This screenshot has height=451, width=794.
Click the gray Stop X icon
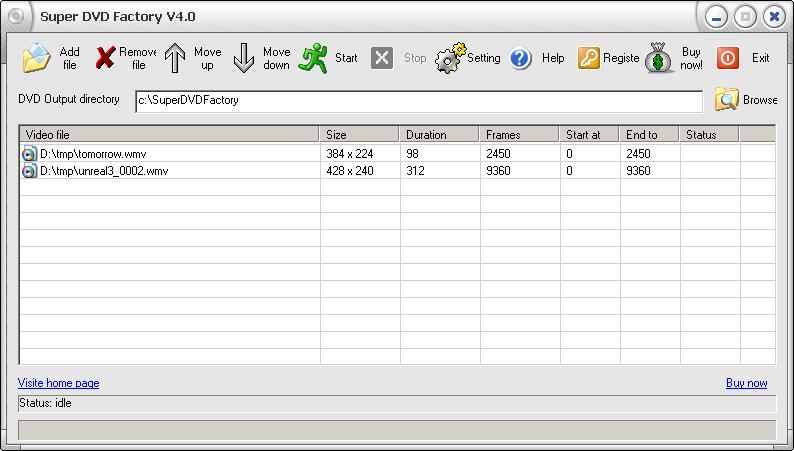(x=382, y=58)
